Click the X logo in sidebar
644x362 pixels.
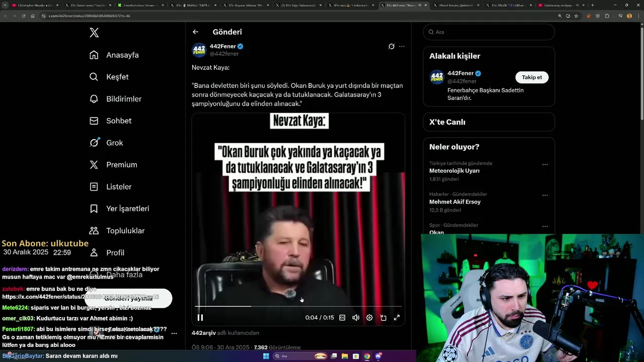click(94, 33)
